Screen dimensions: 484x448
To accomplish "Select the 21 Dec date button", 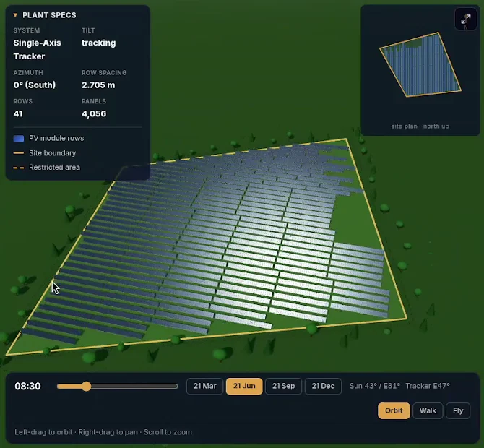I will [x=323, y=386].
